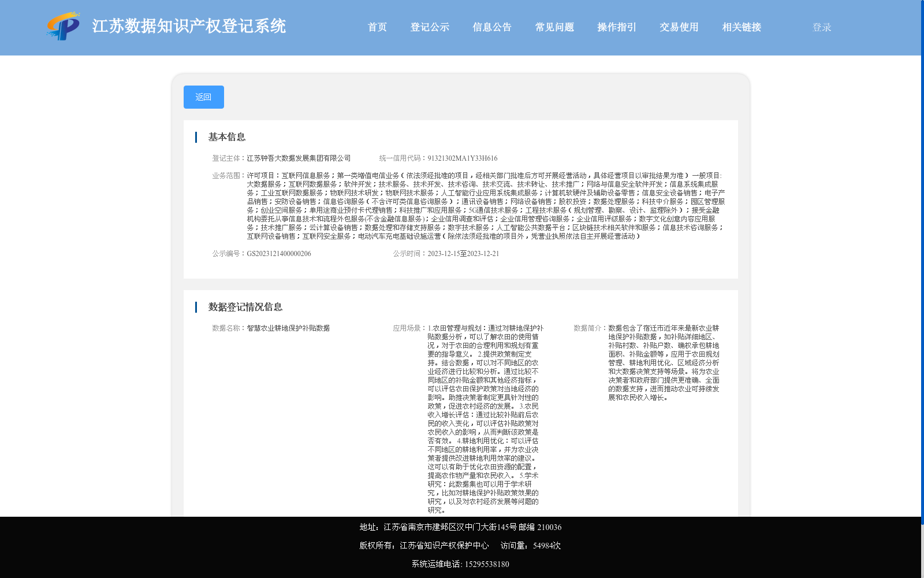
Task: Select credit code 91321302MA1Y33H616
Action: click(x=463, y=158)
